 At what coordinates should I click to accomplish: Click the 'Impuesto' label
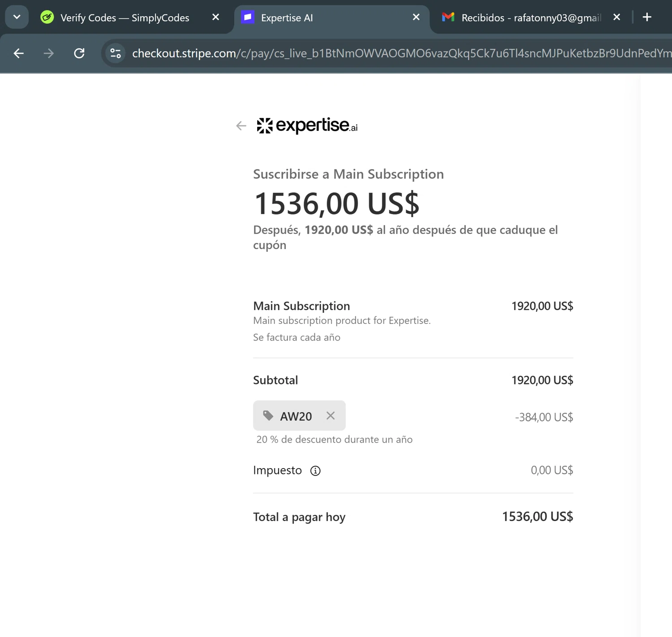[277, 470]
